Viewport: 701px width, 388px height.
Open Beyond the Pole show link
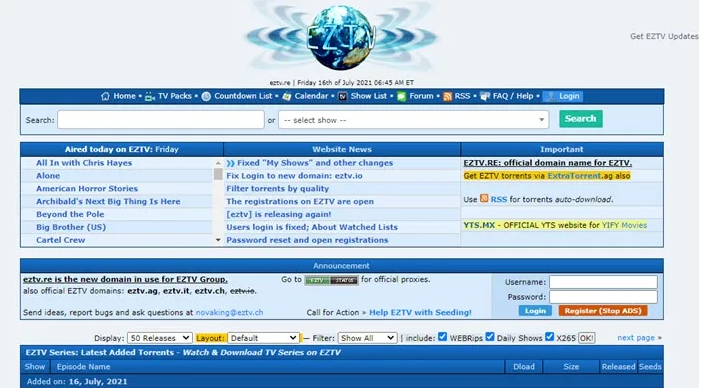click(70, 214)
